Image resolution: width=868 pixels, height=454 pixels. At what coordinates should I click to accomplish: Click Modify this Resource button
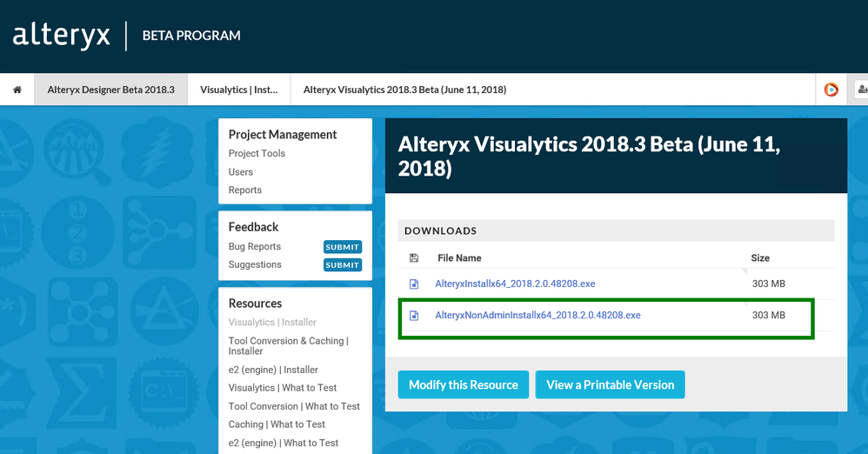[464, 384]
